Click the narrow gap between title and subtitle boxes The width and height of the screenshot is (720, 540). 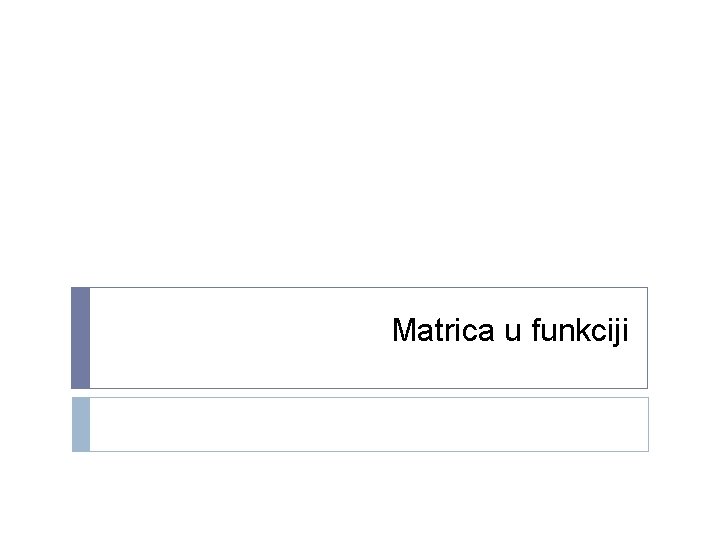point(360,392)
